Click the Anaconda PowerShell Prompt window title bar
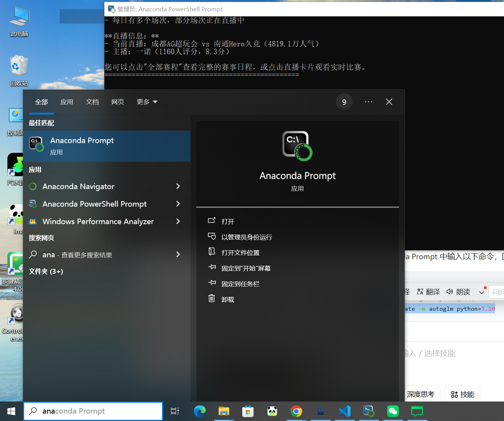The height and width of the screenshot is (421, 504). (x=304, y=9)
